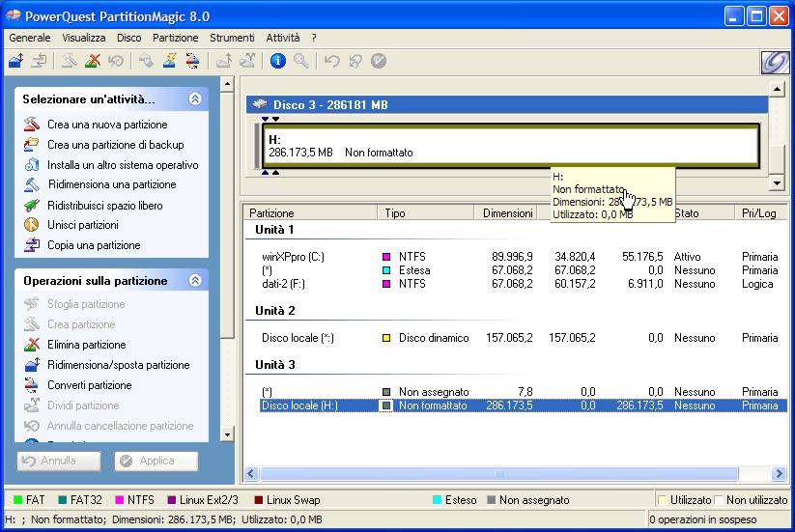
Task: Click the undelete partition toolbar icon
Action: pyautogui.click(x=116, y=61)
